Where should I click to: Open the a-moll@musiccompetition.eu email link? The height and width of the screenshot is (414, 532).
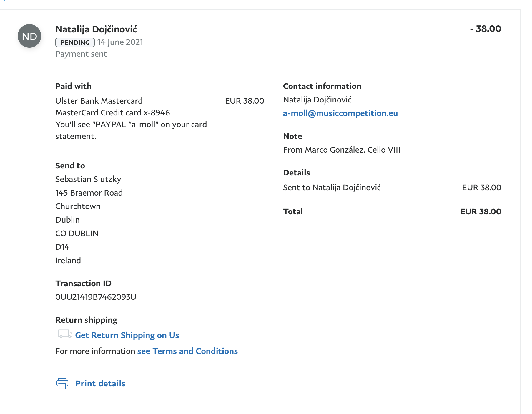(340, 113)
